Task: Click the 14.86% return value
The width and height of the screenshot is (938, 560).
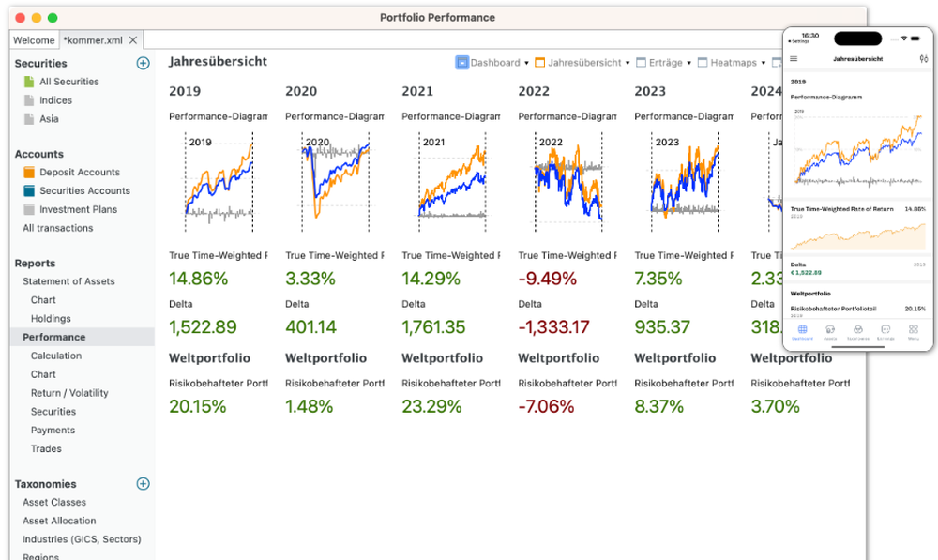Action: coord(198,279)
